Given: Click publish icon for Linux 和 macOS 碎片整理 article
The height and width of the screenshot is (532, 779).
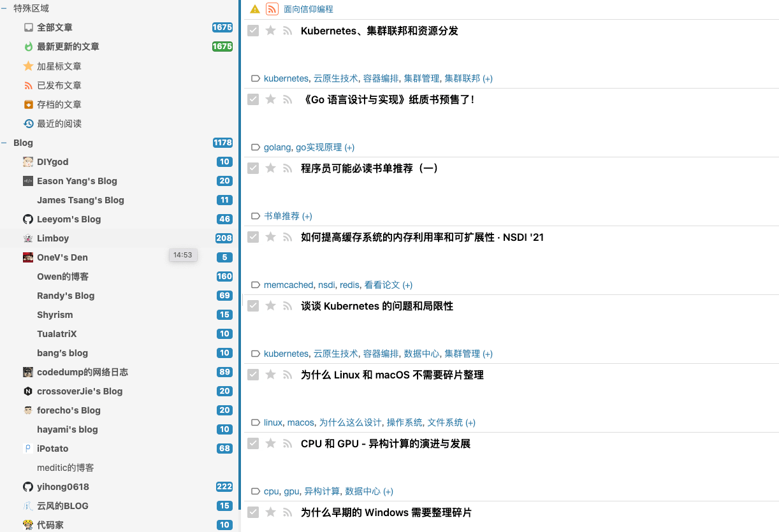Looking at the screenshot, I should pyautogui.click(x=288, y=375).
